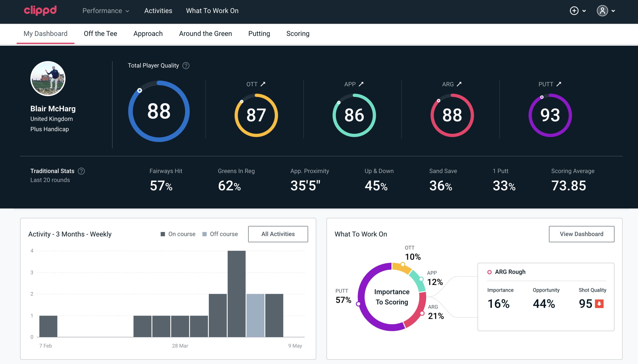Click the Traditional Stats help icon

(81, 171)
